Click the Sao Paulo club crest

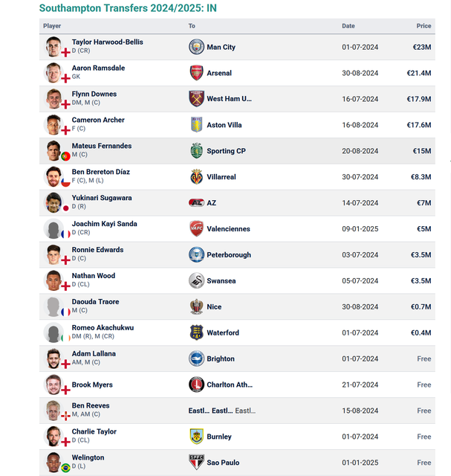pyautogui.click(x=196, y=463)
